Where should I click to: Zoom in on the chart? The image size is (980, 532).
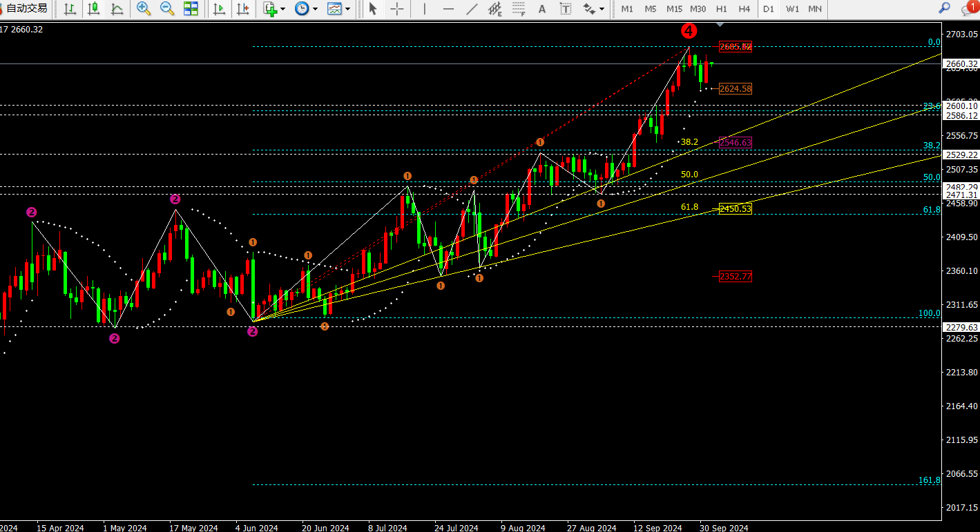point(143,9)
